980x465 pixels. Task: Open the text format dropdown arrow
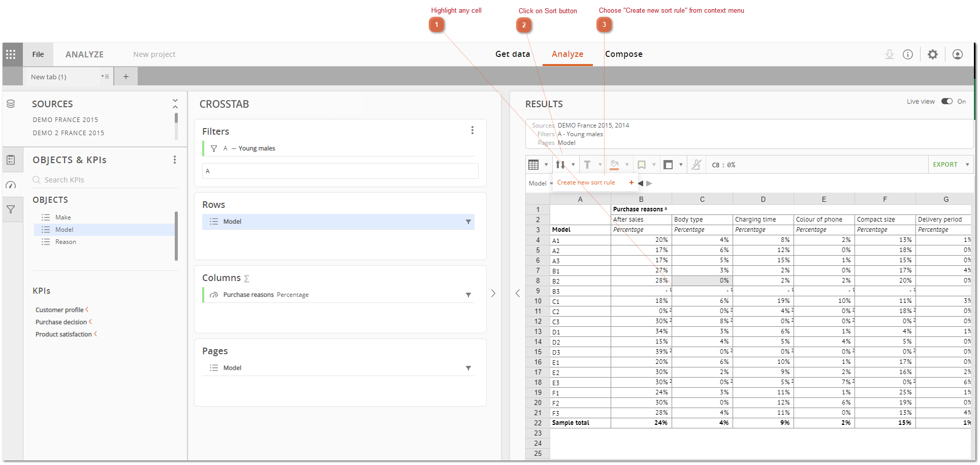(x=600, y=165)
